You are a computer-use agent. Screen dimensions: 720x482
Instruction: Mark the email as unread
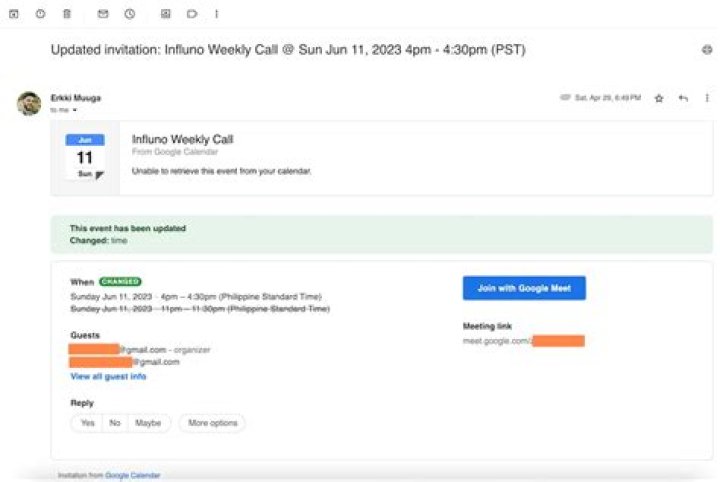click(103, 14)
